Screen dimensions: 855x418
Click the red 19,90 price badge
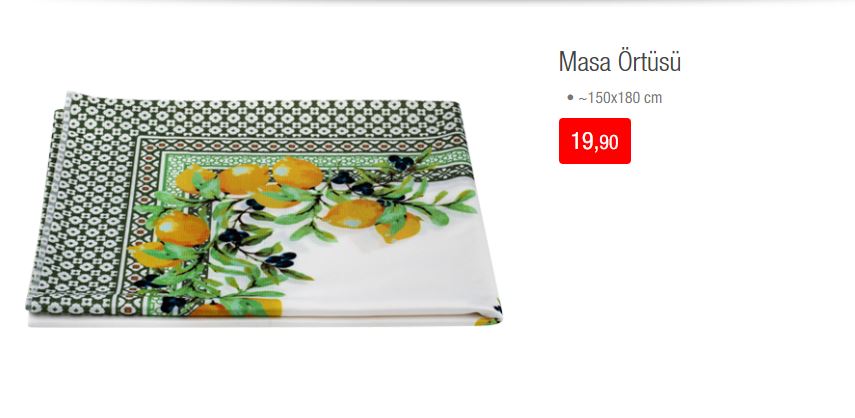pyautogui.click(x=595, y=141)
